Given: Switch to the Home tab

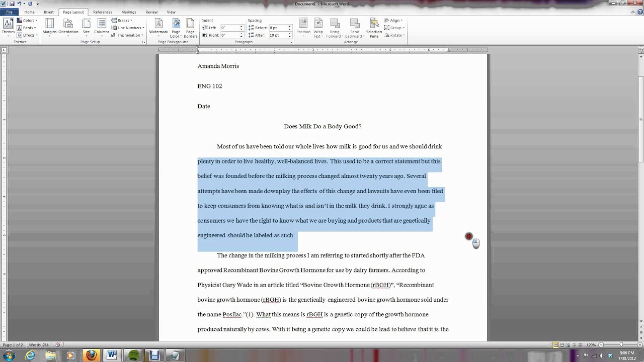Looking at the screenshot, I should pos(30,12).
